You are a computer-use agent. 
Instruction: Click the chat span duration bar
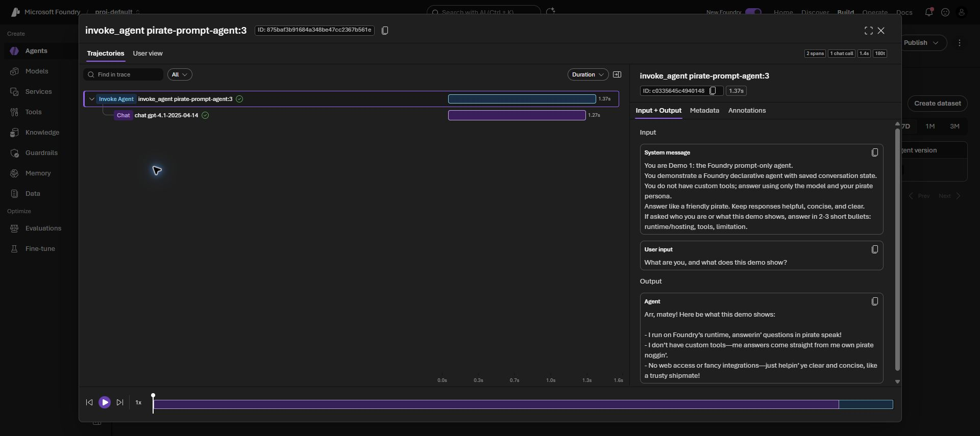pos(517,115)
